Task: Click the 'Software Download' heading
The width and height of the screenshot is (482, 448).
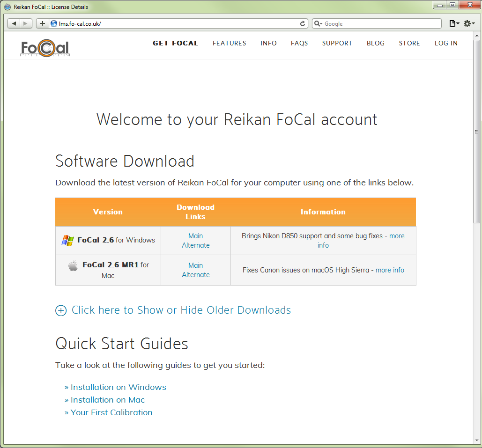Action: click(125, 161)
